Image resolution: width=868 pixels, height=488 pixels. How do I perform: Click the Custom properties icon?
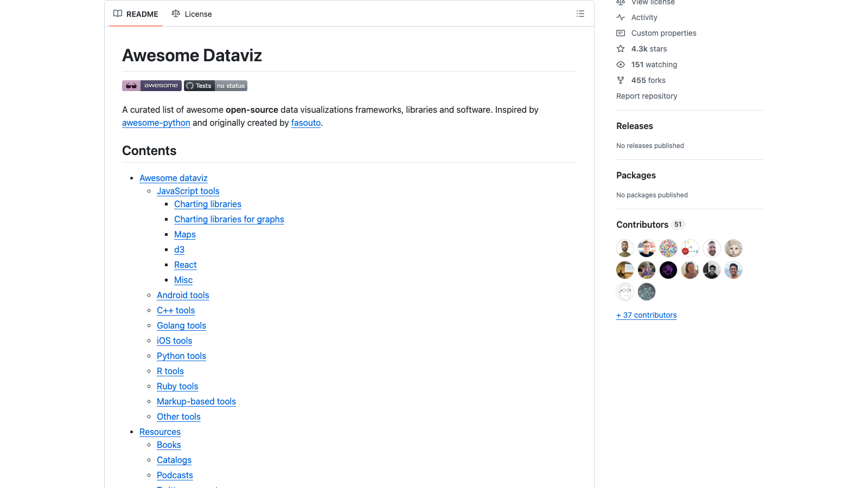[x=620, y=33]
